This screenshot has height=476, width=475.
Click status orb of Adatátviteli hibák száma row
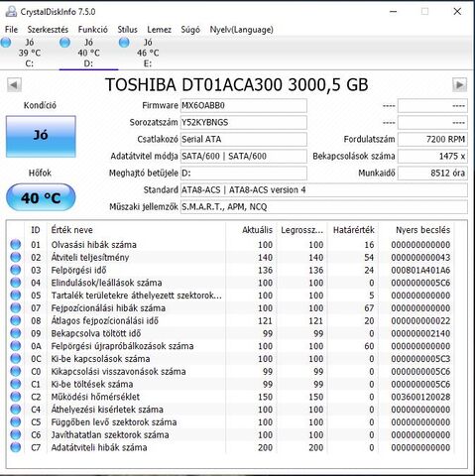pyautogui.click(x=16, y=447)
